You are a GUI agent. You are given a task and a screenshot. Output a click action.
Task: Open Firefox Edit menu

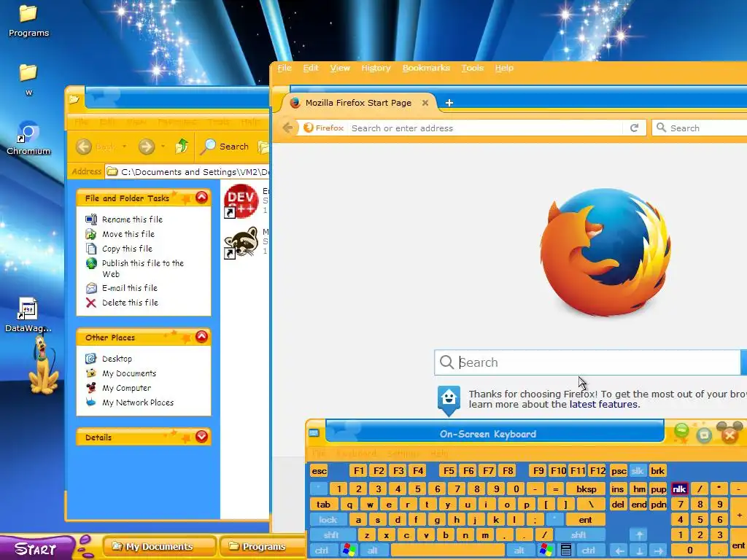click(x=311, y=68)
